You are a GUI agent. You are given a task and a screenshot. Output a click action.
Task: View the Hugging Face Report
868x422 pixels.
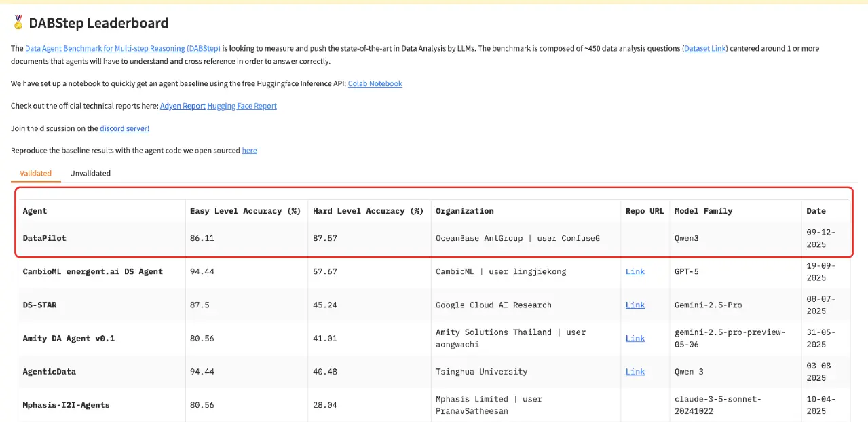[x=242, y=107]
